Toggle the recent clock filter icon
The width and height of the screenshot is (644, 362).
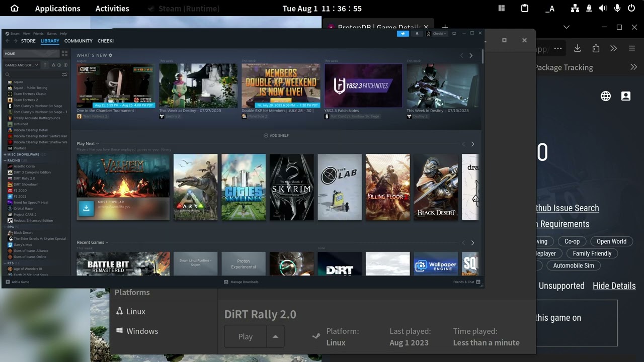coord(59,65)
